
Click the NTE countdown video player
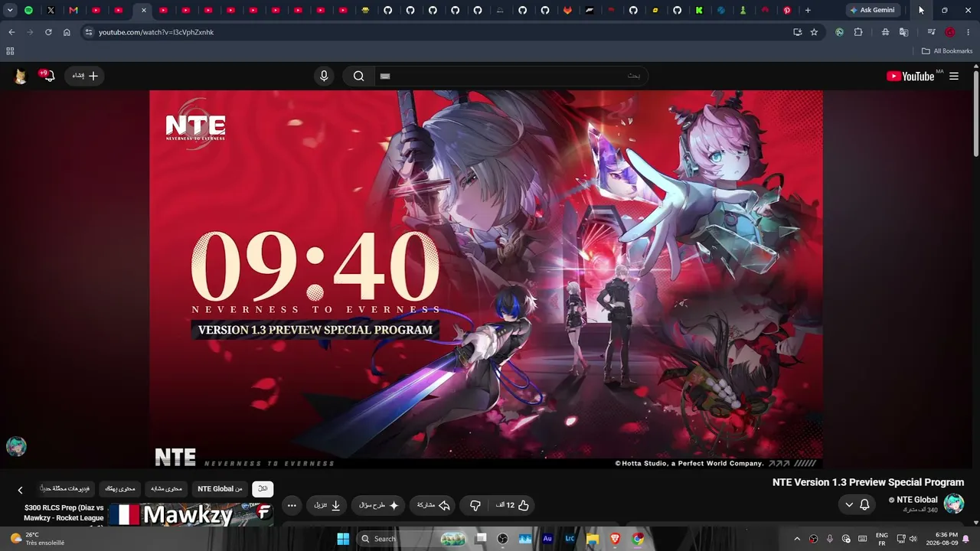[486, 279]
